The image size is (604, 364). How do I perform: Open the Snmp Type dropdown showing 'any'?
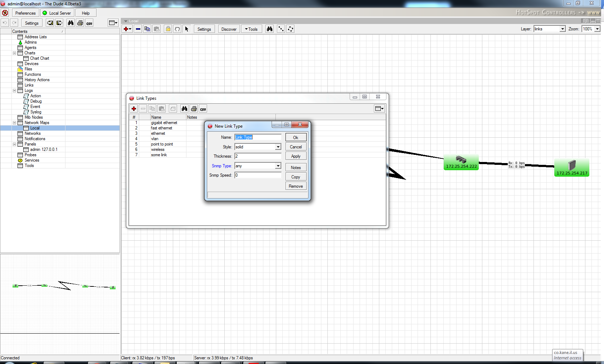tap(278, 166)
